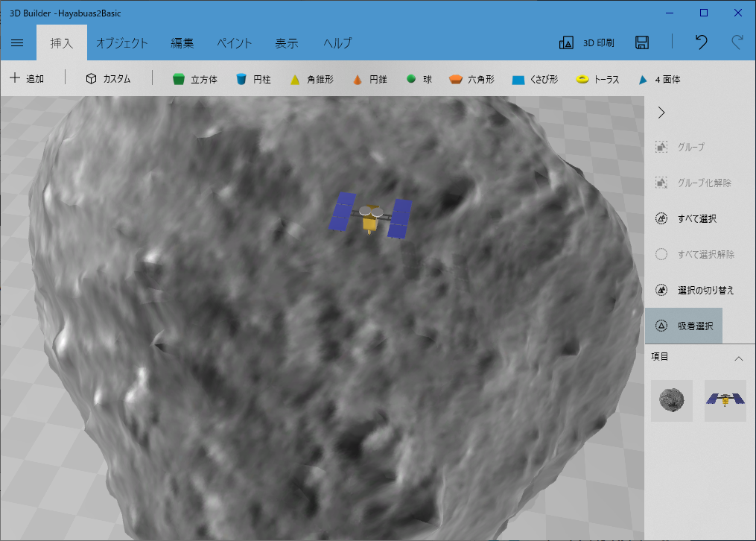Insert a 球 sphere
The width and height of the screenshot is (756, 541).
click(x=419, y=79)
